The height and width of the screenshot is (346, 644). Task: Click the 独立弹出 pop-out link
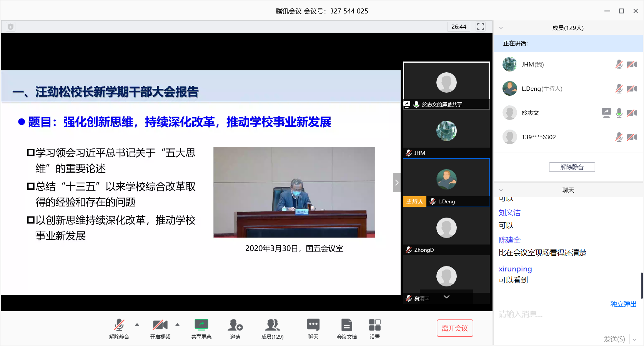coord(623,304)
